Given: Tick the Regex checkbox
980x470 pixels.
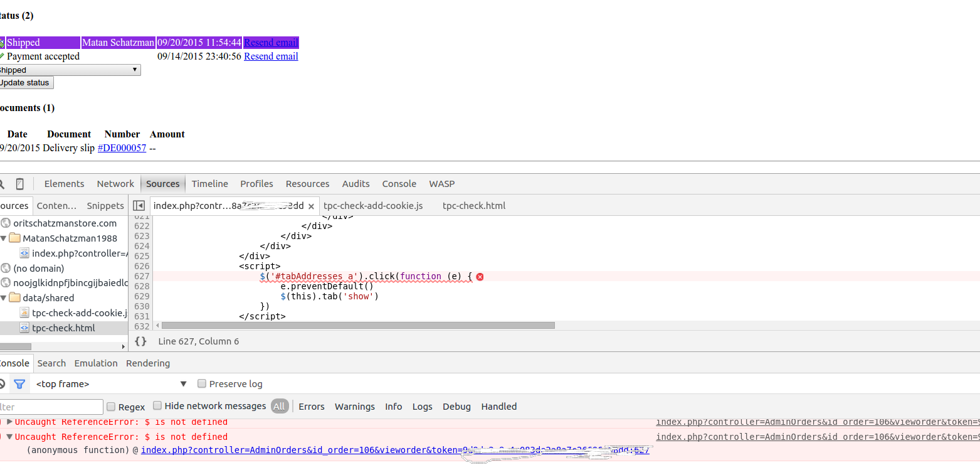Looking at the screenshot, I should click(x=111, y=407).
